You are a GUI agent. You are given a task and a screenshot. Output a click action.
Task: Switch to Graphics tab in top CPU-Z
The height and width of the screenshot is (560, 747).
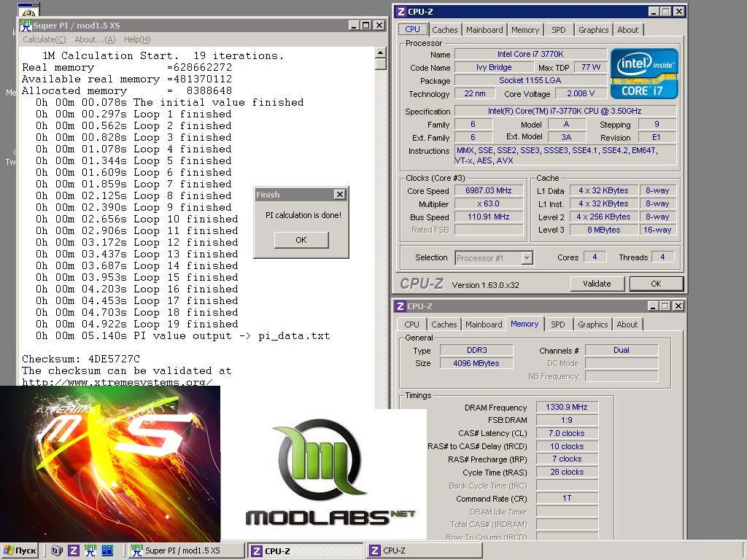pyautogui.click(x=593, y=30)
